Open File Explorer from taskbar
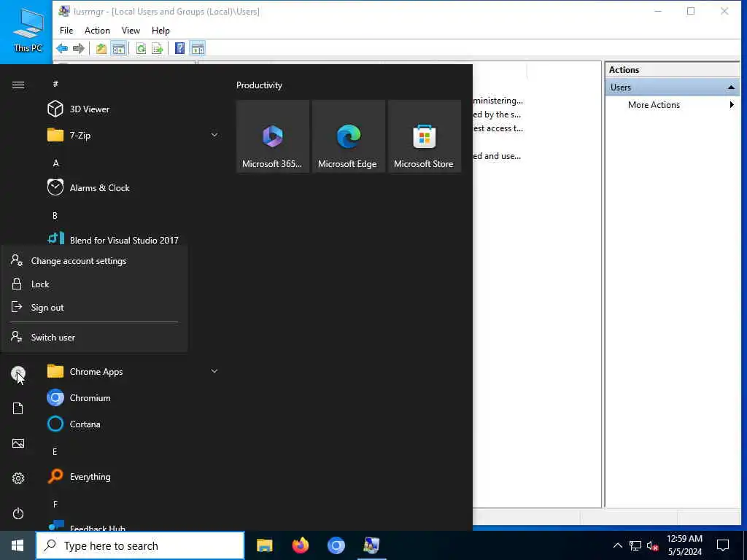The height and width of the screenshot is (560, 747). tap(264, 545)
